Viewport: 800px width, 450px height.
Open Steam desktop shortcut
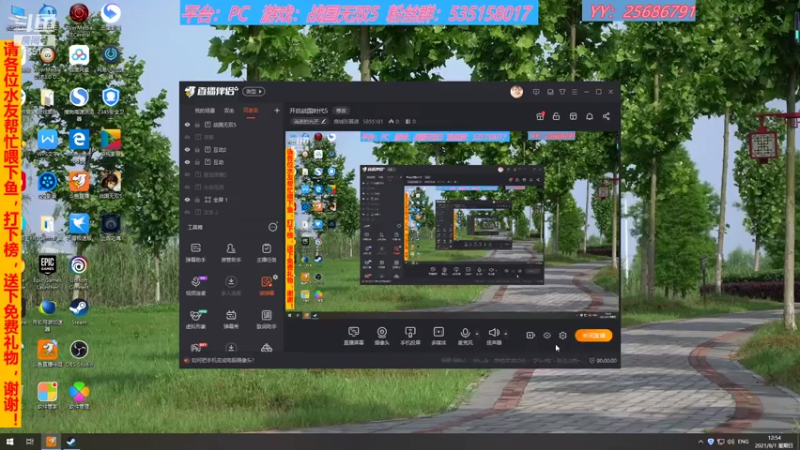(x=79, y=311)
